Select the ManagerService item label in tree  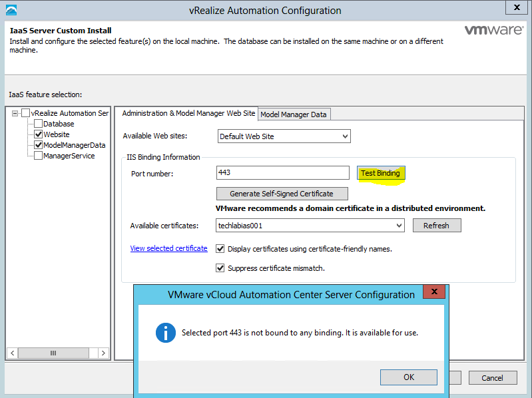tap(69, 156)
